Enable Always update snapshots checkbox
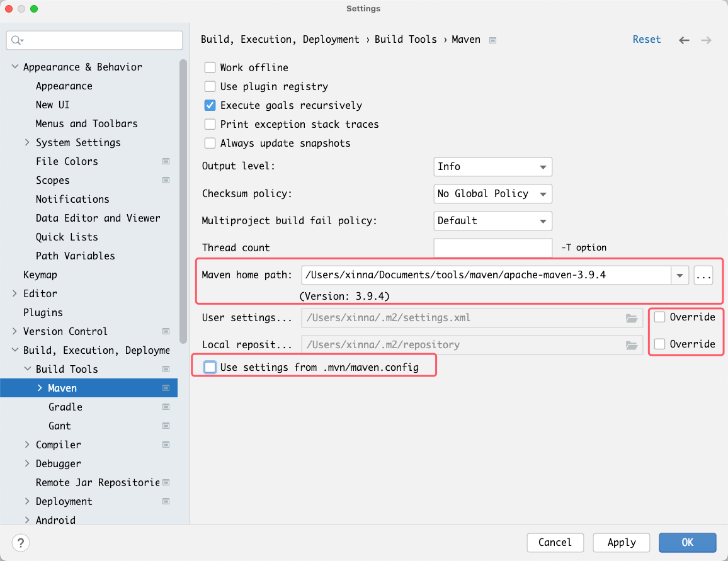Image resolution: width=728 pixels, height=561 pixels. [210, 143]
